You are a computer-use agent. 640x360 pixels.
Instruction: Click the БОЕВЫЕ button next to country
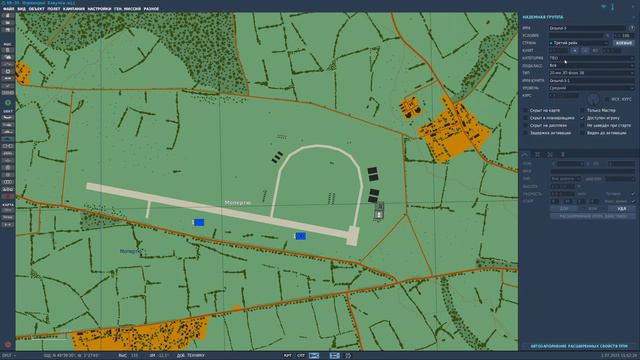coord(624,43)
